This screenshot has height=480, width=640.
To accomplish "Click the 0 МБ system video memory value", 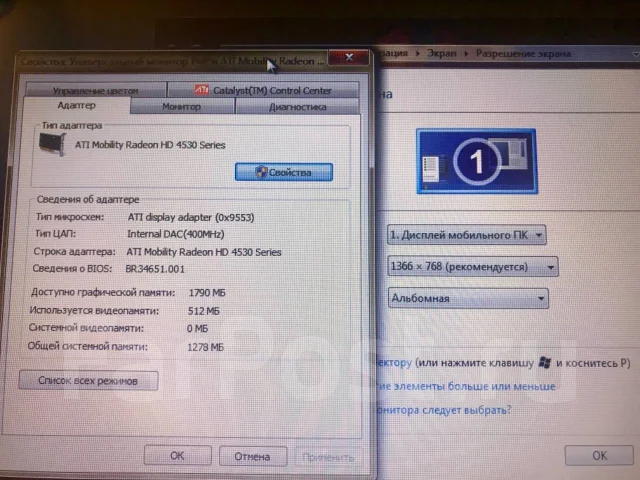I will (198, 329).
